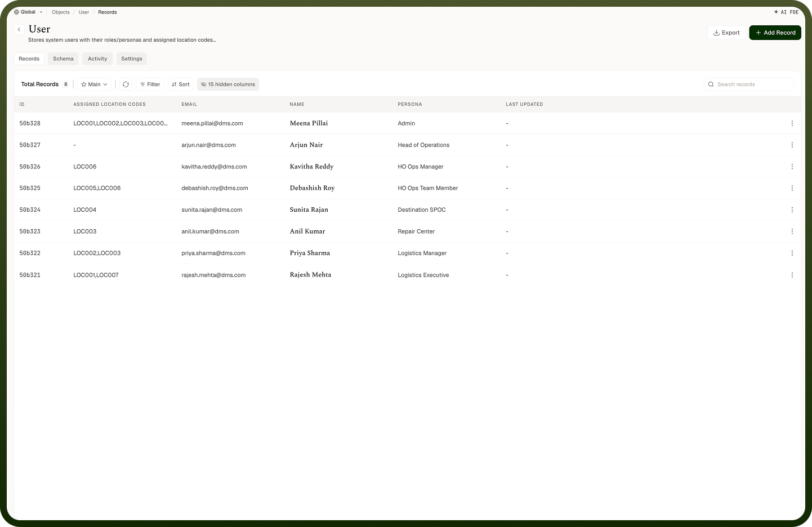Switch to the Settings tab
The image size is (812, 527).
click(x=132, y=59)
